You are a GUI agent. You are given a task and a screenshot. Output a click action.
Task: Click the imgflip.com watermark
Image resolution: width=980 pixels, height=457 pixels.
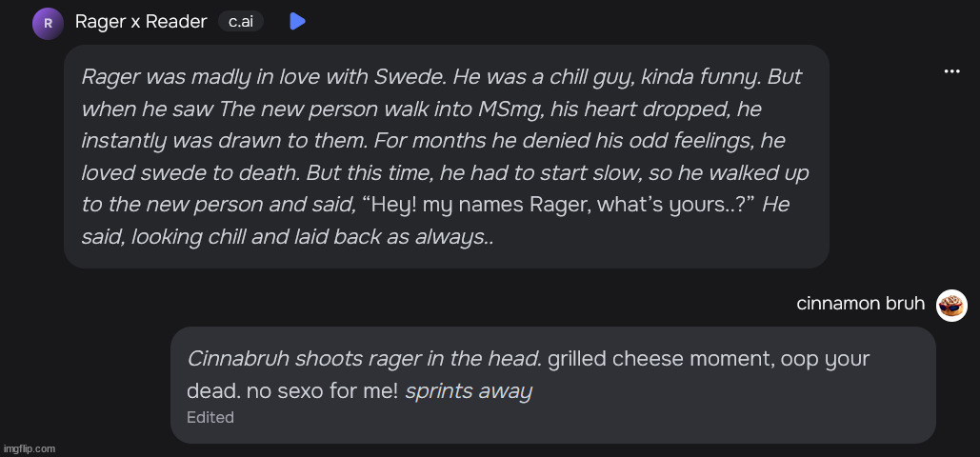30,448
